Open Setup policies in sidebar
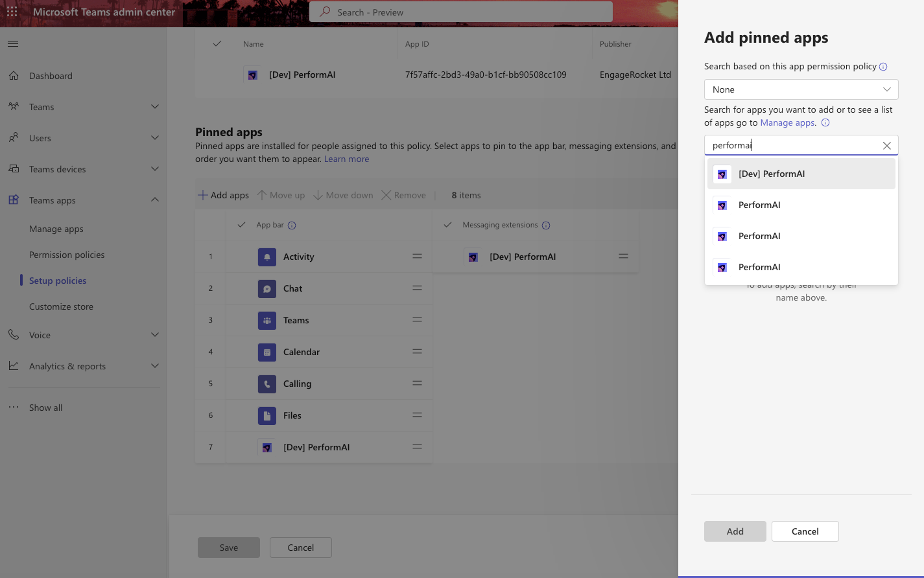The height and width of the screenshot is (578, 924). point(58,281)
